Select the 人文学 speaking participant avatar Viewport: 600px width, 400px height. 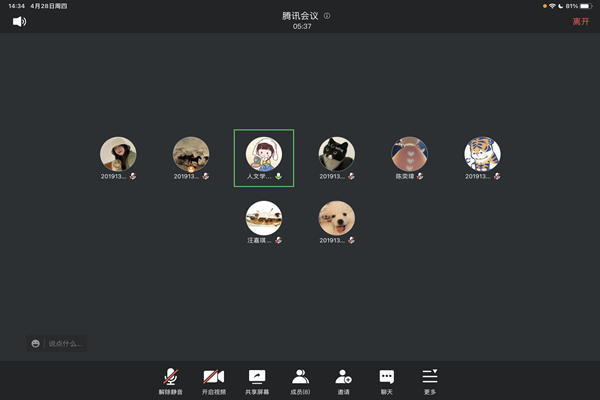pos(264,154)
